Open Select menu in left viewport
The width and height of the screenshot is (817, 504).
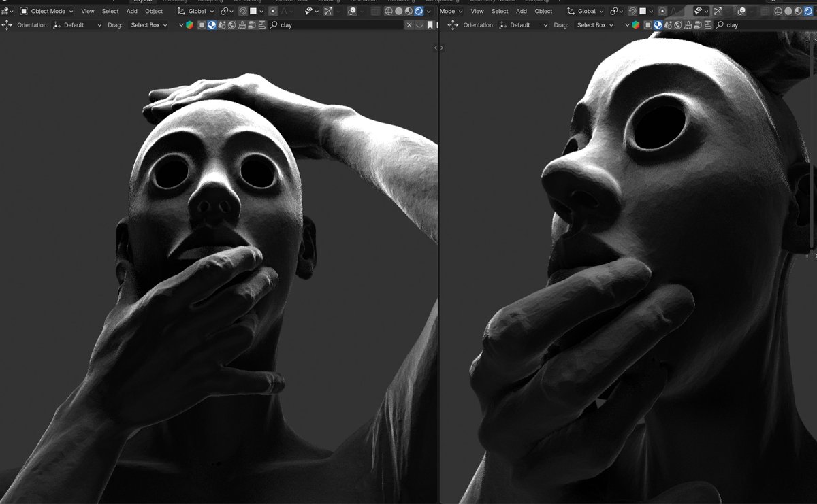point(110,11)
